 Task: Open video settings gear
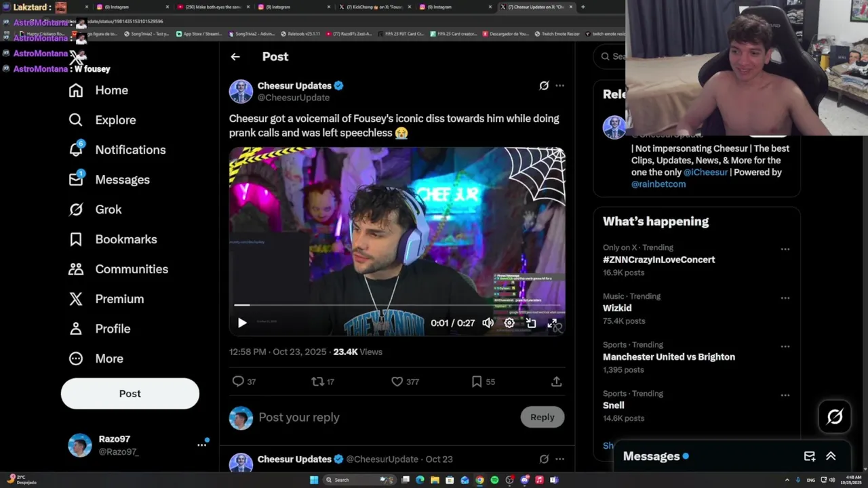point(509,323)
